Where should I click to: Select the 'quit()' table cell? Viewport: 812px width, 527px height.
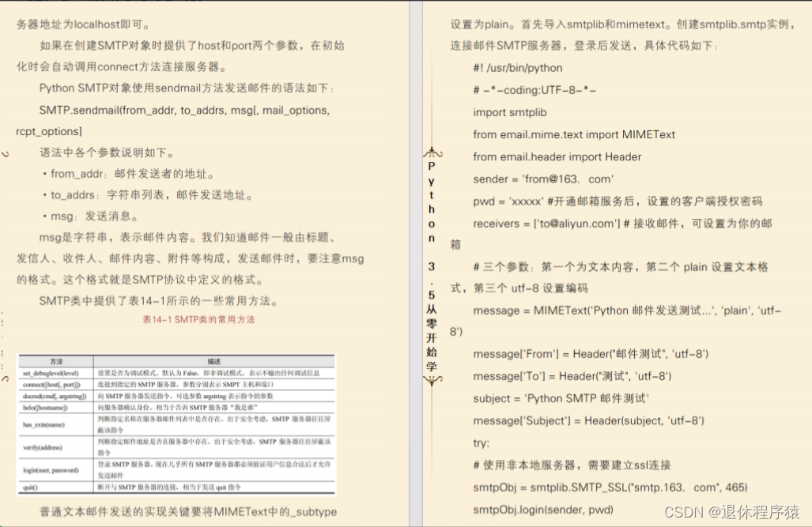point(56,487)
